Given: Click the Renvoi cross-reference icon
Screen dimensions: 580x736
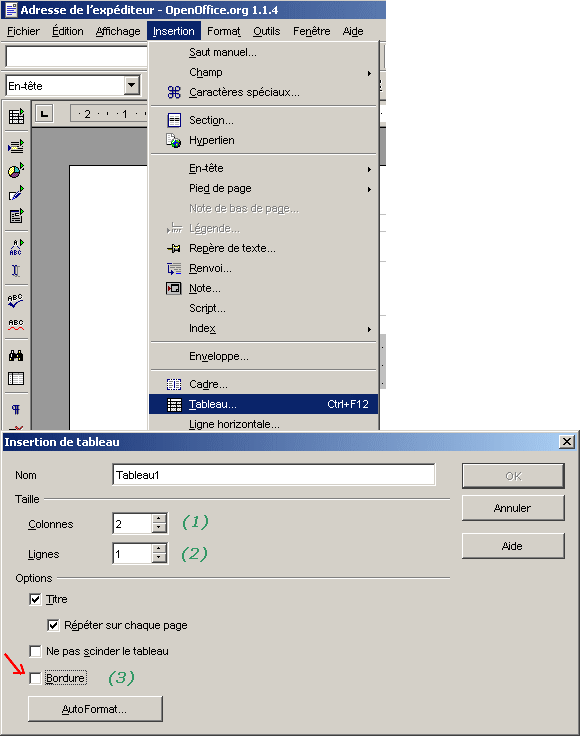Looking at the screenshot, I should [174, 268].
